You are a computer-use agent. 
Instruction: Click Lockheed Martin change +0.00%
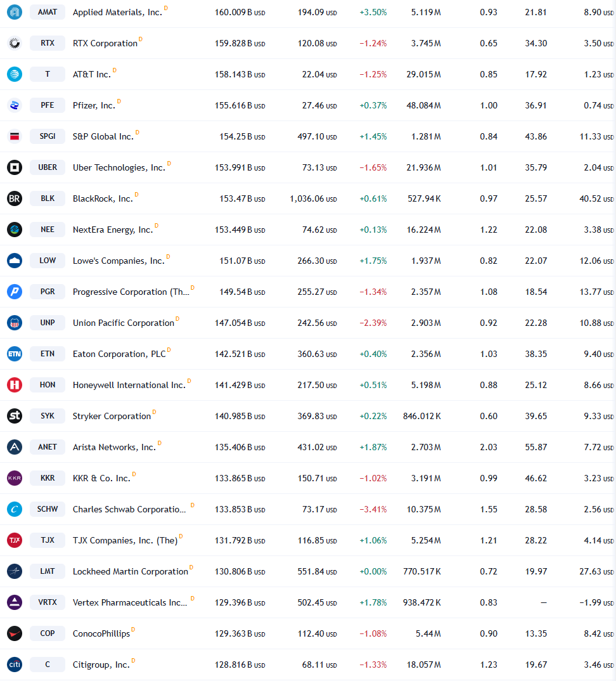[373, 571]
